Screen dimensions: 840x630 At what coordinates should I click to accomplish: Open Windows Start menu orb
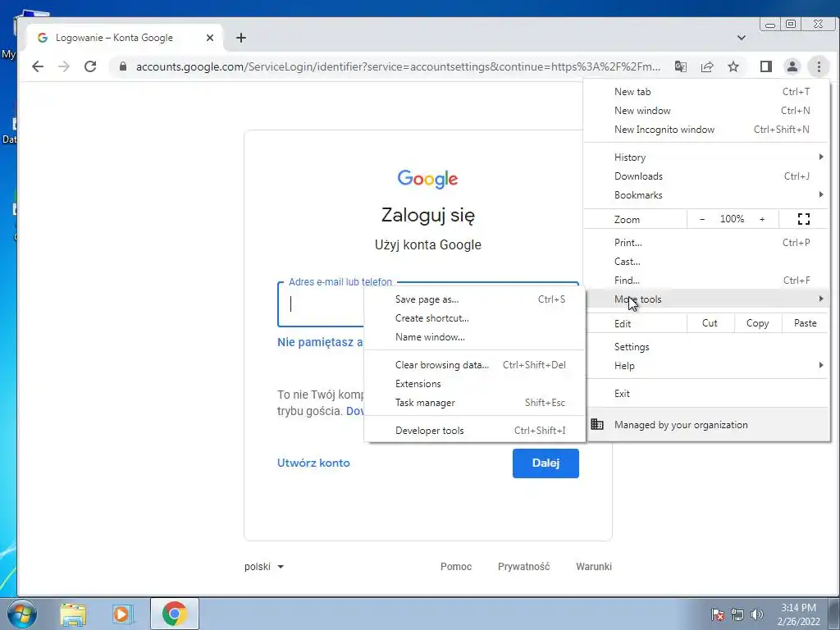coord(22,614)
